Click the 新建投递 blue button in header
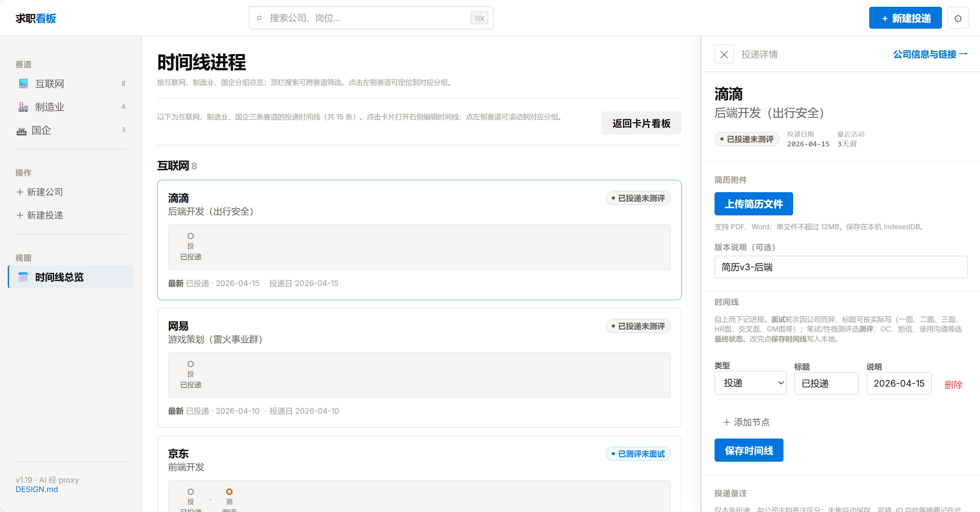980x512 pixels. tap(905, 18)
